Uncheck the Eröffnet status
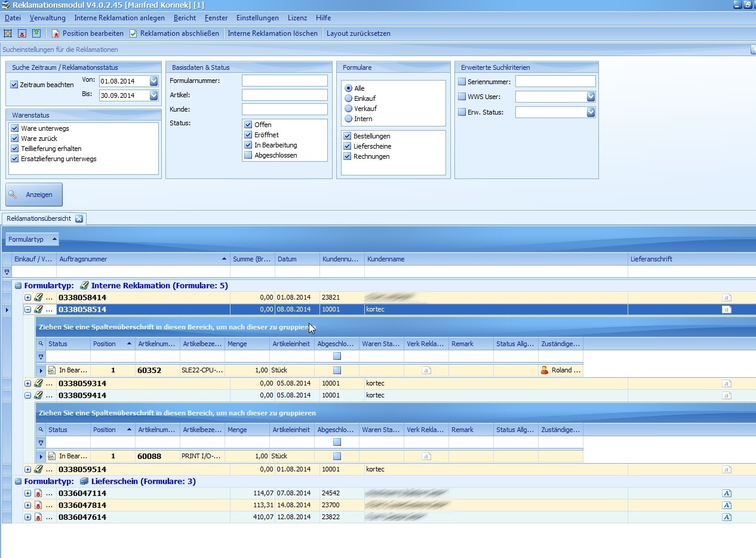This screenshot has width=756, height=558. click(x=248, y=135)
